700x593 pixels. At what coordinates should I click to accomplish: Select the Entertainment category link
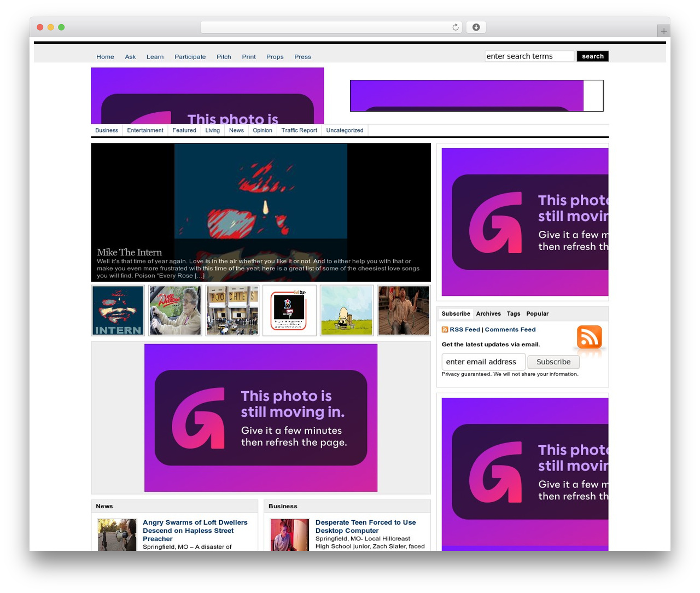click(145, 130)
